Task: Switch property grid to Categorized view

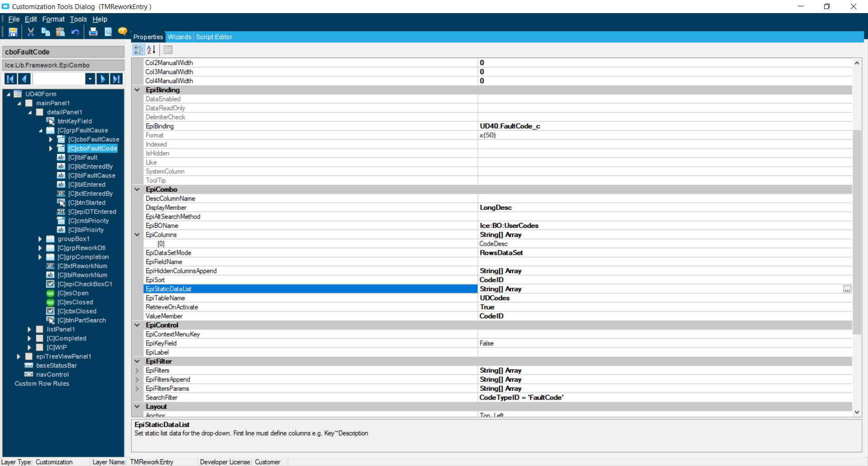Action: [138, 50]
